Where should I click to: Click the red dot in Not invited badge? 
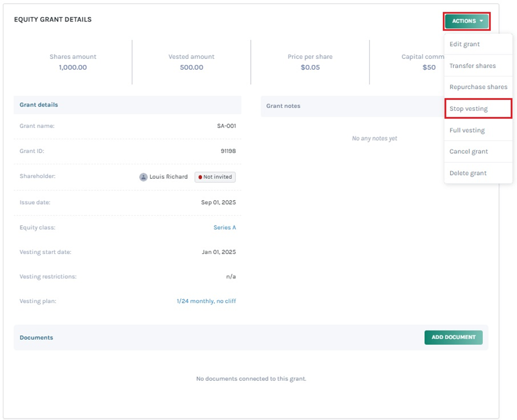(x=200, y=177)
